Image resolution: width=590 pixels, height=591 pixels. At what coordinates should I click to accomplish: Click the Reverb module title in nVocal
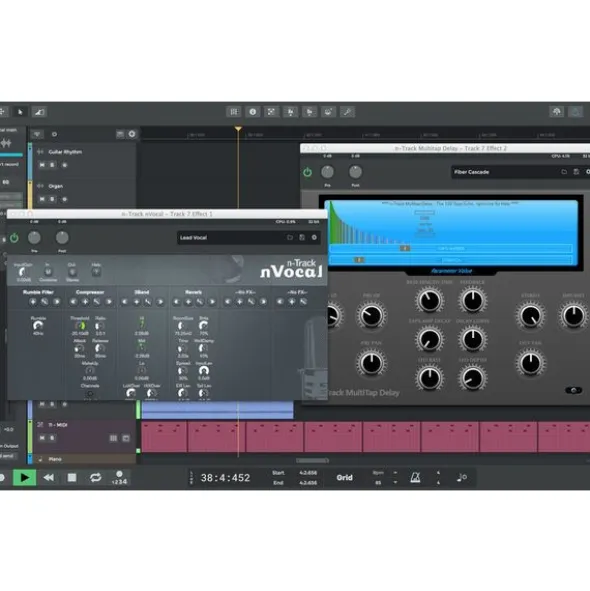tap(193, 292)
